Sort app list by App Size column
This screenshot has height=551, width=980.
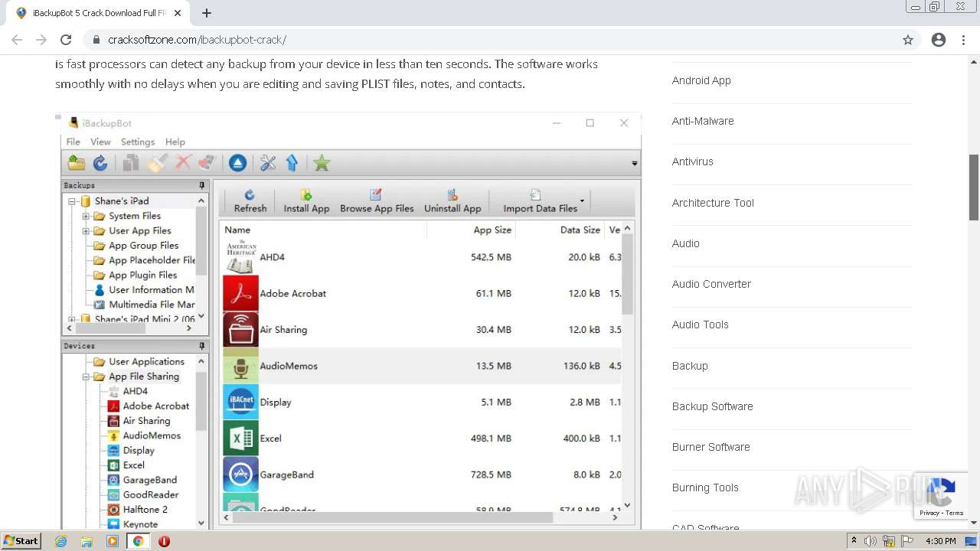click(492, 230)
